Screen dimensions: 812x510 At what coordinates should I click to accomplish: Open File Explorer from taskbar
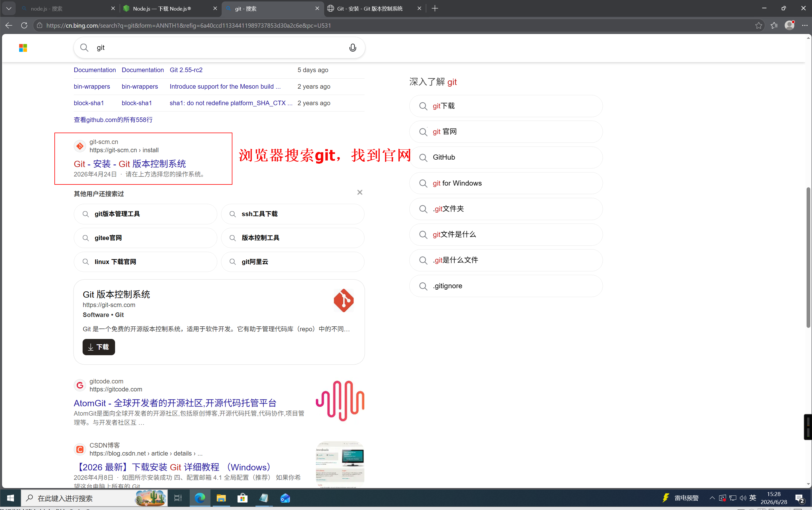click(x=221, y=498)
